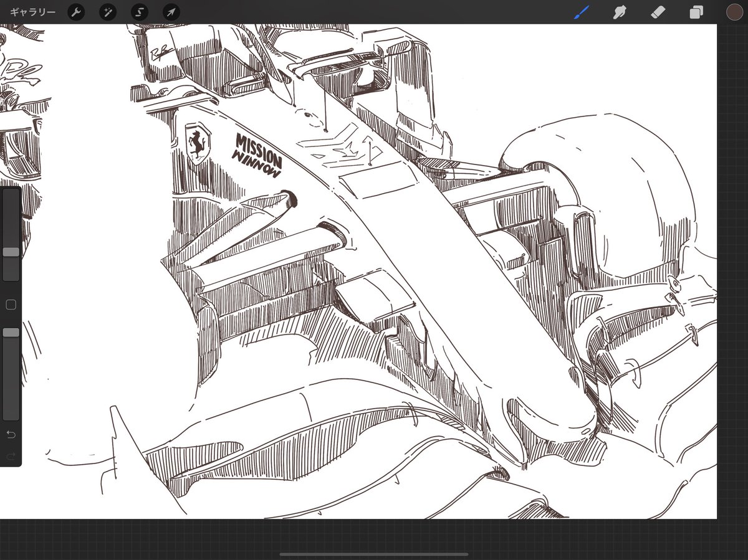Undo the last stroke
The height and width of the screenshot is (560, 748).
[x=11, y=434]
